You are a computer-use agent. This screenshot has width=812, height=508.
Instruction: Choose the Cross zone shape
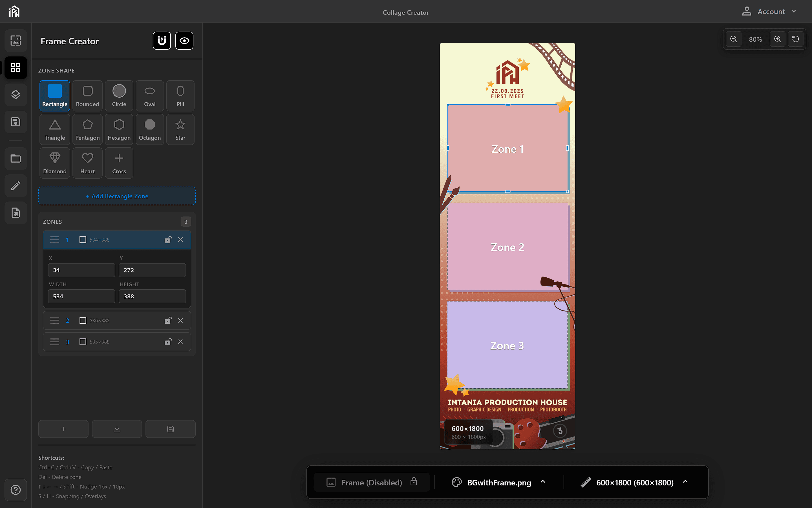(119, 163)
